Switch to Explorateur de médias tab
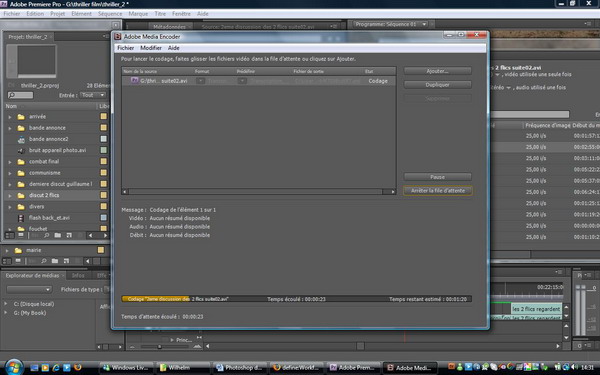The height and width of the screenshot is (375, 600). tap(32, 276)
